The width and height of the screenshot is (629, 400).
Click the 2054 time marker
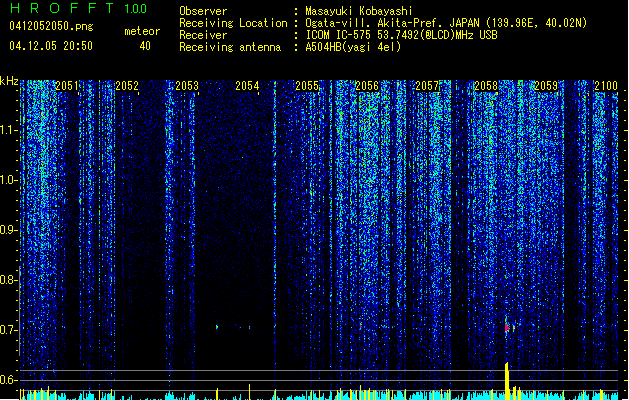pyautogui.click(x=247, y=85)
